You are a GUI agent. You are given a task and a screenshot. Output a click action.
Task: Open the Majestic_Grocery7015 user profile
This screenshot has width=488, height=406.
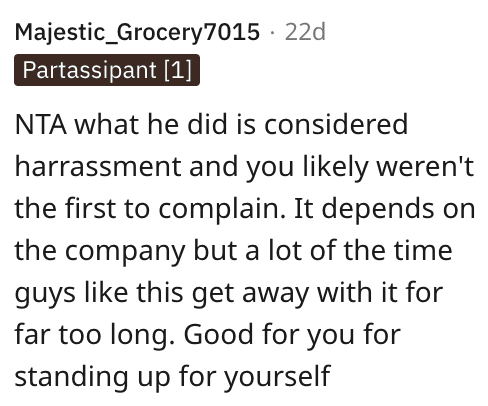[137, 33]
